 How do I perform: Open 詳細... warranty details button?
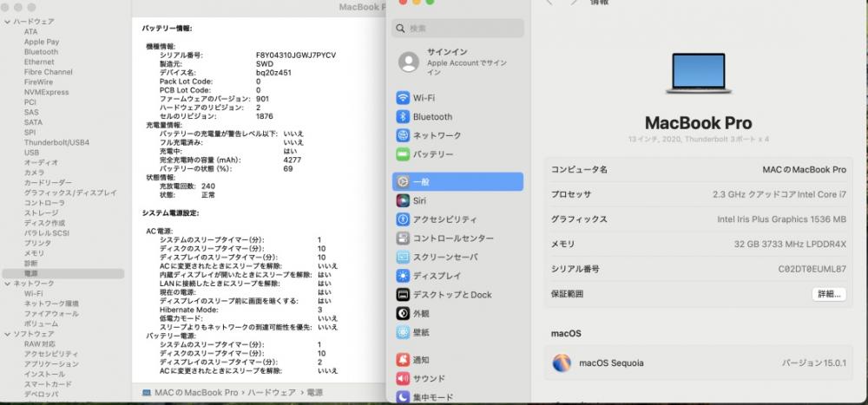pos(829,294)
